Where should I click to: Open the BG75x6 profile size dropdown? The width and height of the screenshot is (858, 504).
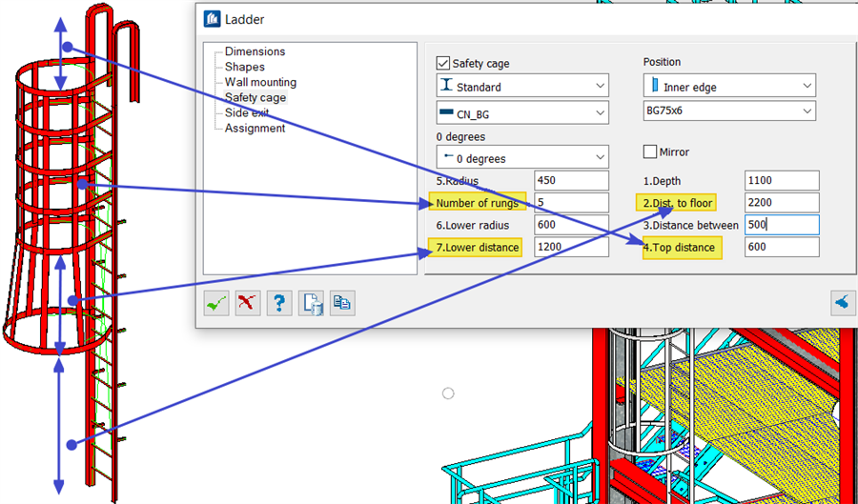tap(729, 111)
